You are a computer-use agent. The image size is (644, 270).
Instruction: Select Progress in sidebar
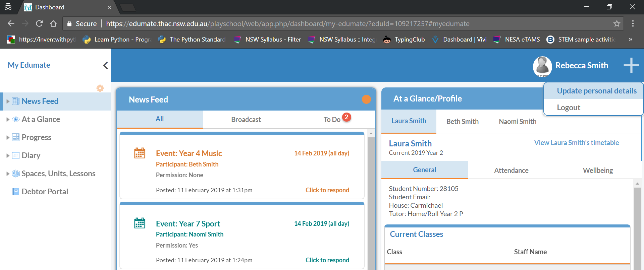37,137
